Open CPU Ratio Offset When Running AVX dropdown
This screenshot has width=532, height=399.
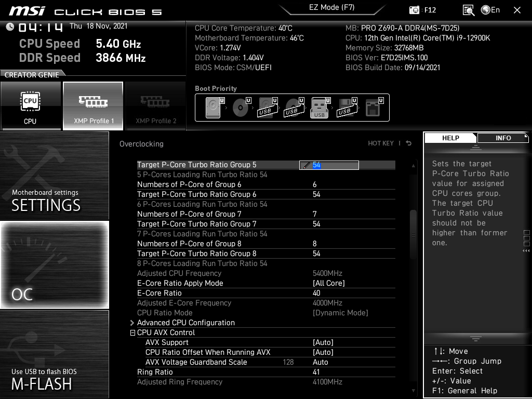click(x=323, y=353)
